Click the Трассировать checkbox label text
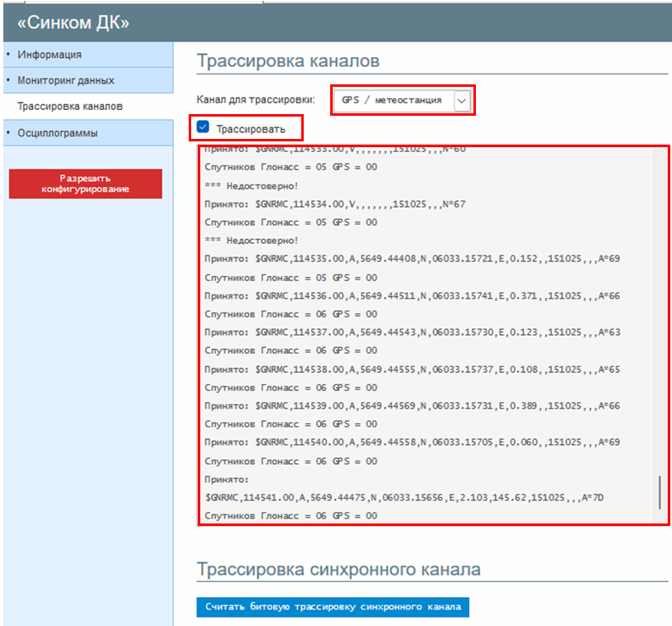 click(251, 129)
